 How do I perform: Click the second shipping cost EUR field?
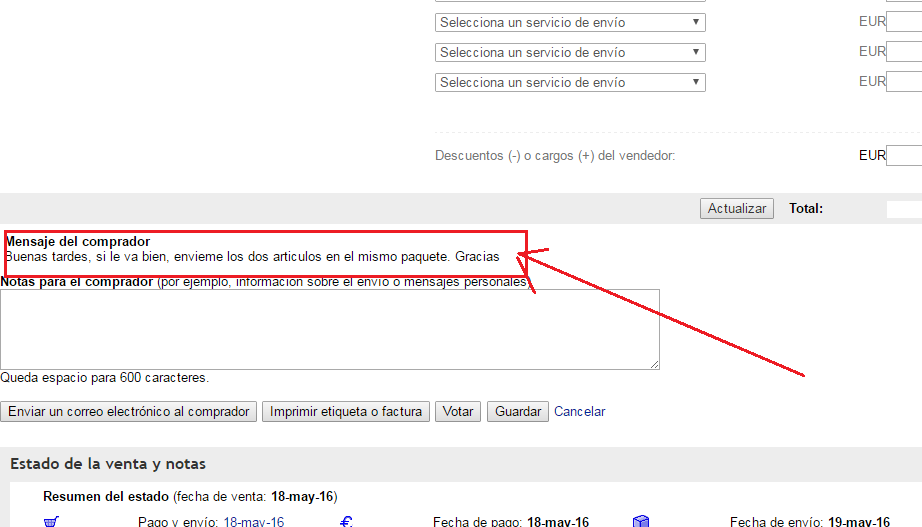coord(904,51)
